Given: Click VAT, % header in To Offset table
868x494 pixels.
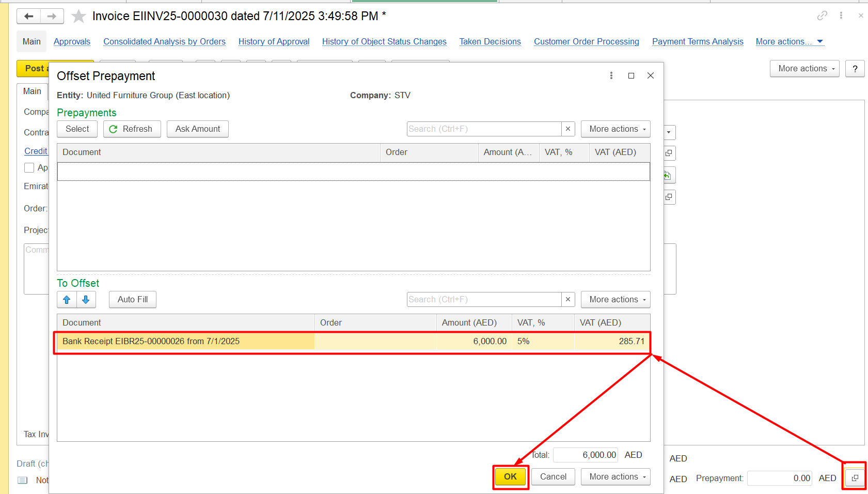Looking at the screenshot, I should click(543, 322).
